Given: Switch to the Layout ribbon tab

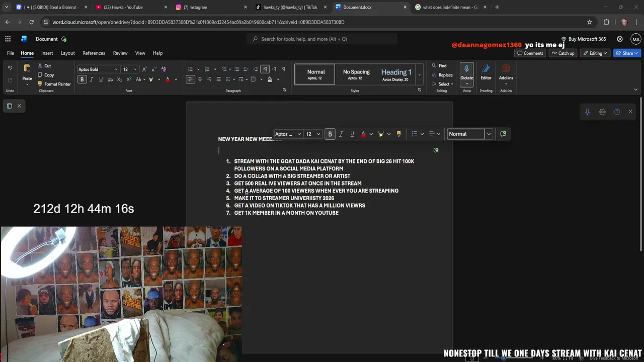Looking at the screenshot, I should tap(67, 53).
